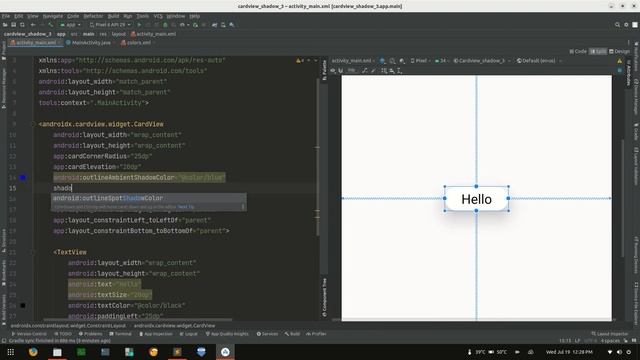Open the Default (en-us) locale dropdown

point(539,61)
